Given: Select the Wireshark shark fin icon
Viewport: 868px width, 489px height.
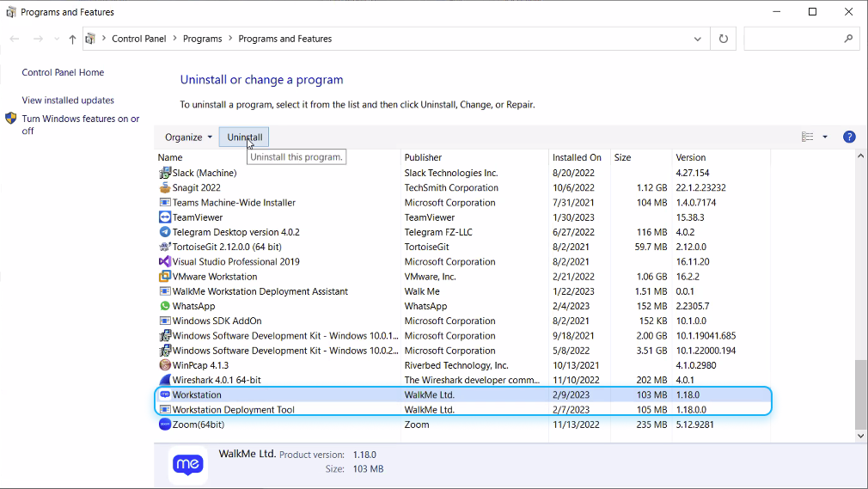Looking at the screenshot, I should (165, 380).
